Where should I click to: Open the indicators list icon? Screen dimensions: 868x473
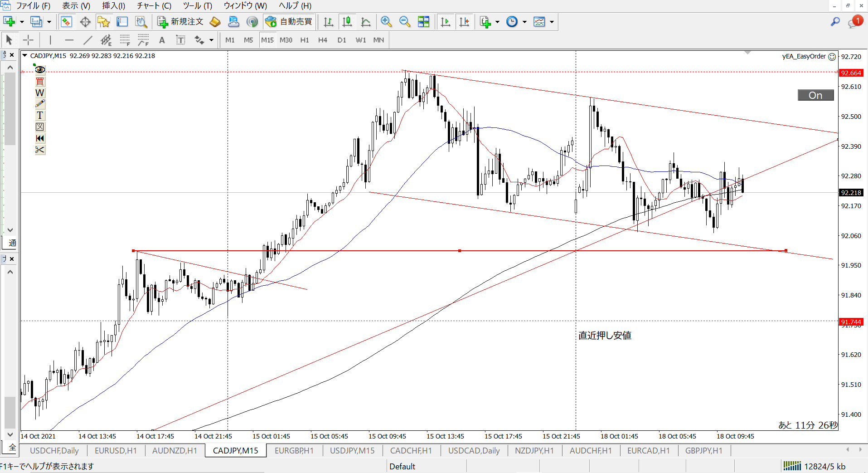click(485, 21)
